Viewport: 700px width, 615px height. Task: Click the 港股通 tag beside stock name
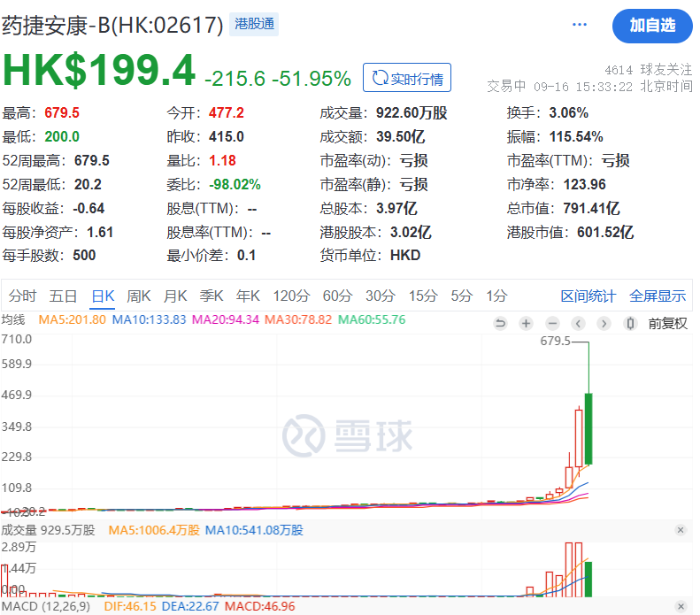pos(254,25)
